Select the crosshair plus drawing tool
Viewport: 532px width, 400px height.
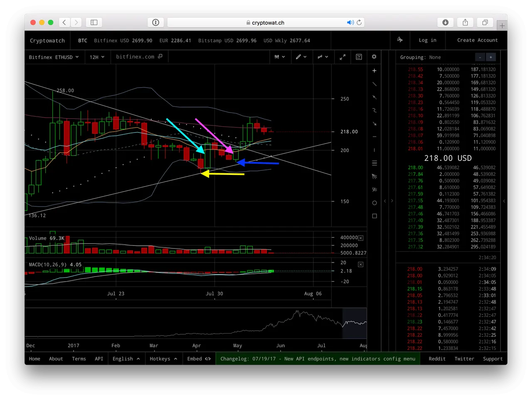(374, 71)
